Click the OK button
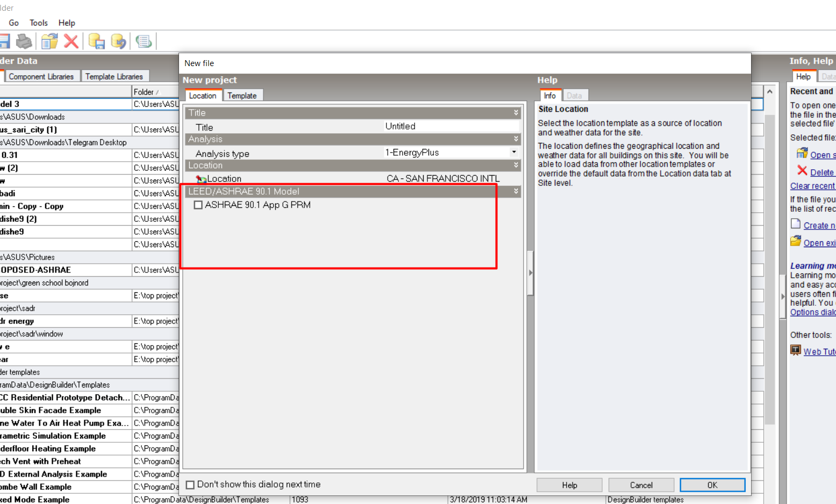836x504 pixels. (712, 485)
